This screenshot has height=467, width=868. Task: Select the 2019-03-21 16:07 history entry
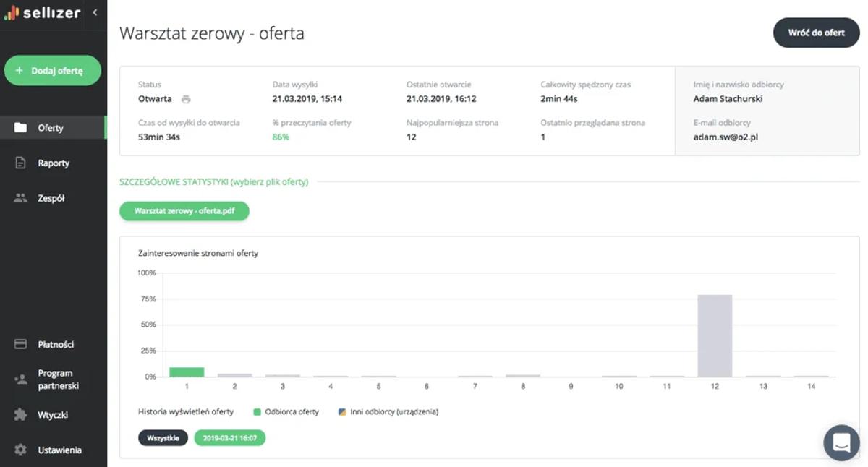(230, 438)
